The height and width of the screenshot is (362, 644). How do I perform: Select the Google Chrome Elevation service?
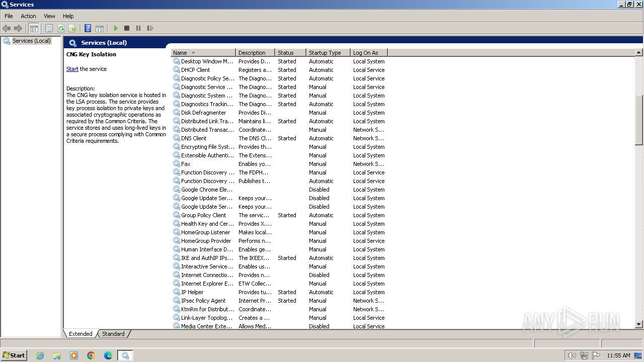coord(279,190)
